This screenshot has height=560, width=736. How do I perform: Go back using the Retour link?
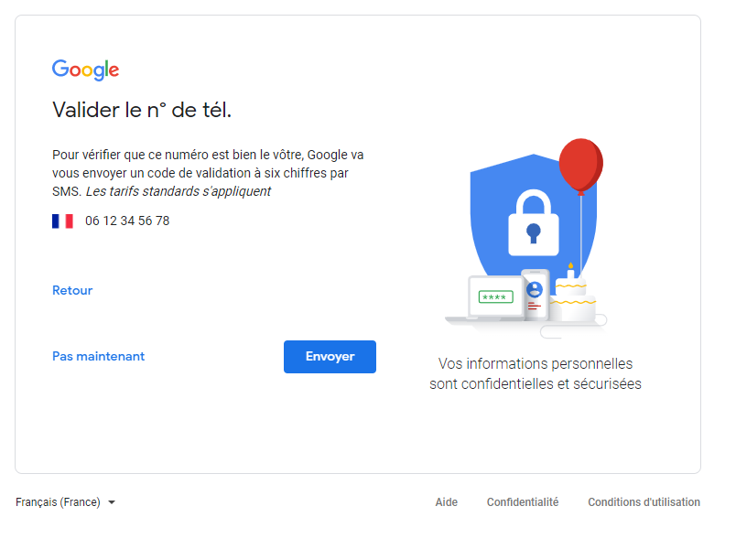(72, 290)
